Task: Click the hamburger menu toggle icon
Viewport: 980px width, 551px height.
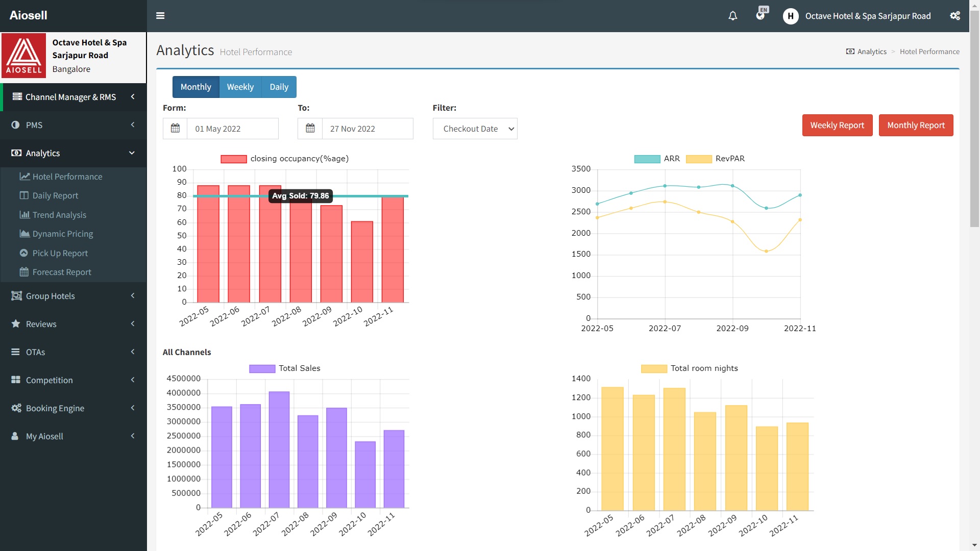Action: (160, 16)
